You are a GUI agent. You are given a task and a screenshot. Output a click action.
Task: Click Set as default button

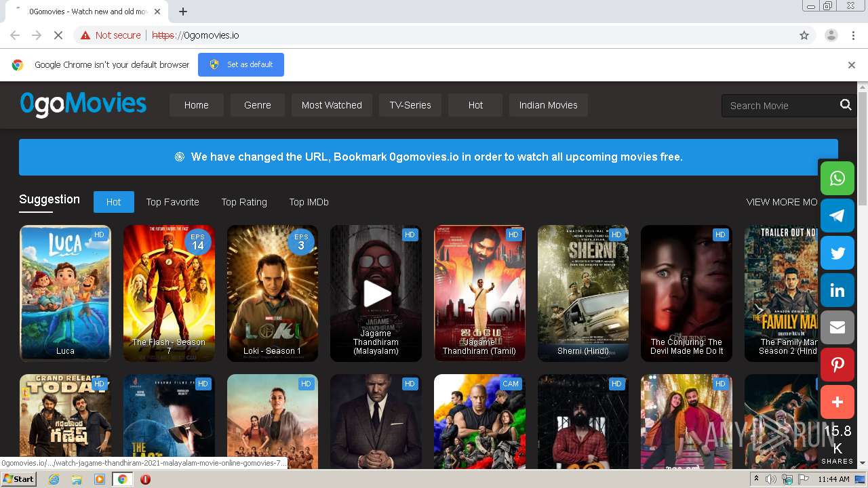[x=241, y=65]
